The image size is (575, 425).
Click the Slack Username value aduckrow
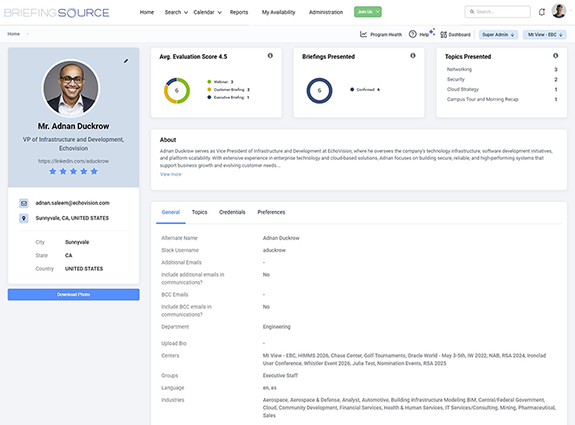pyautogui.click(x=274, y=250)
